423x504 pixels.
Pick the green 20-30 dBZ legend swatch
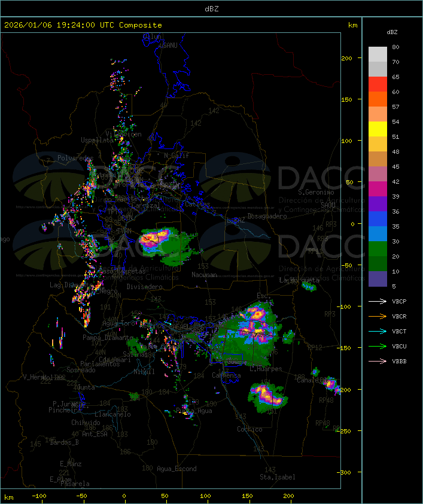378,249
